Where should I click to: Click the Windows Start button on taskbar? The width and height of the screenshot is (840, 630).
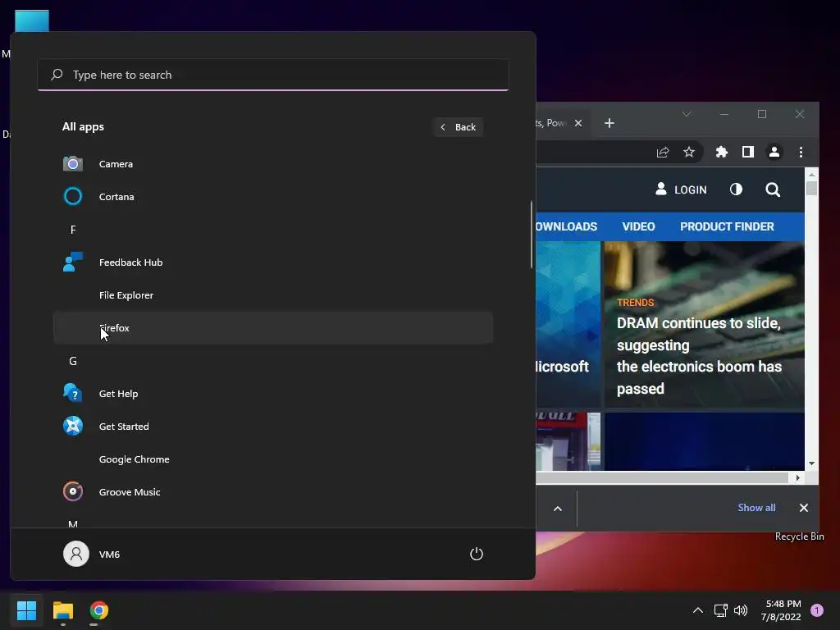(26, 610)
